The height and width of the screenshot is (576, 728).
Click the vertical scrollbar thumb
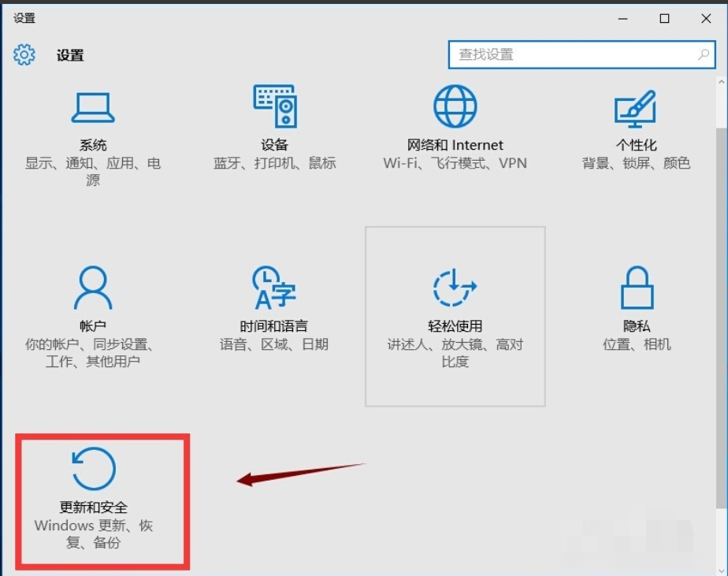(x=721, y=315)
